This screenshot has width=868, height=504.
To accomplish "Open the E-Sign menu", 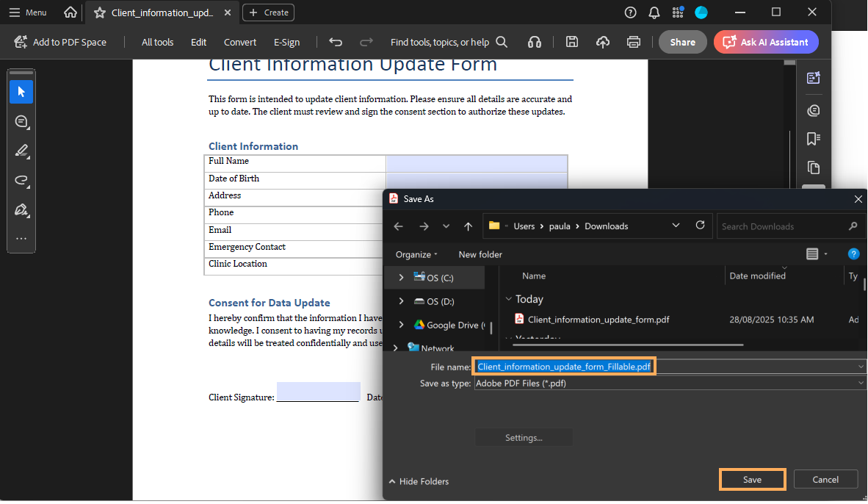I will pyautogui.click(x=286, y=42).
